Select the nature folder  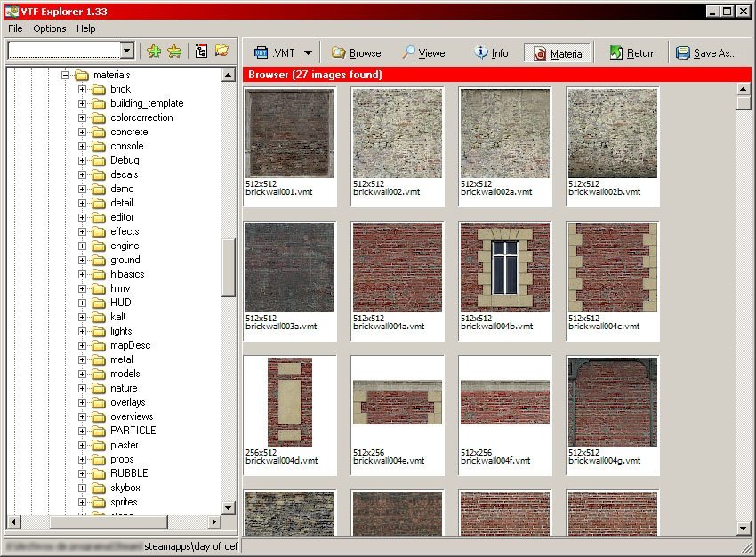(124, 388)
